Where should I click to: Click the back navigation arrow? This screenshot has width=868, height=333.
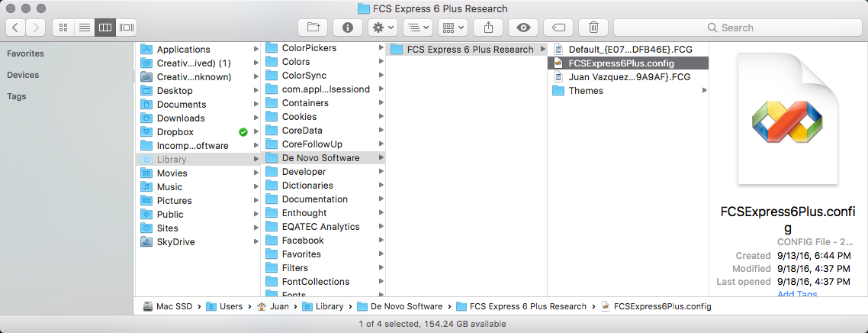point(16,27)
